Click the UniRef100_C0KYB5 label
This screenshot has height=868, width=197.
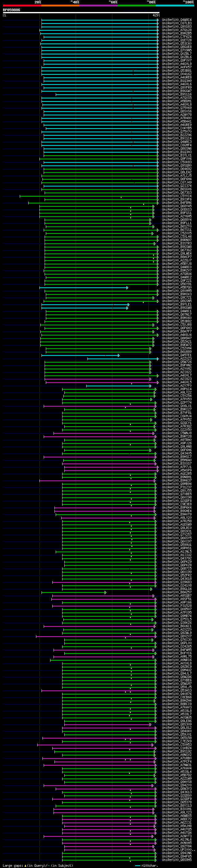[x=177, y=128]
